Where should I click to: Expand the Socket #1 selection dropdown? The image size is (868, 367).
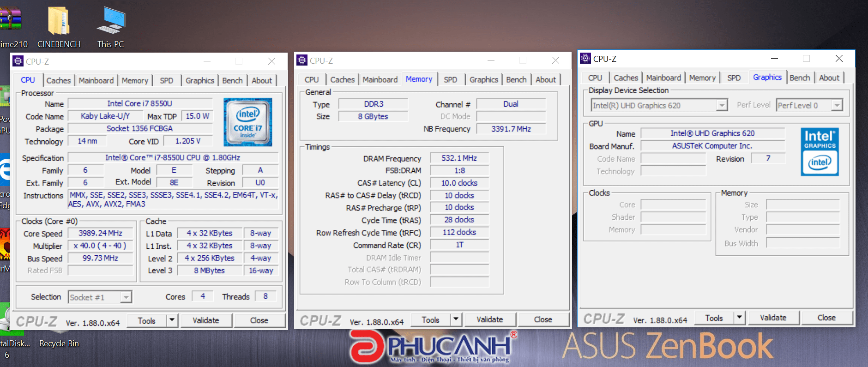point(126,297)
